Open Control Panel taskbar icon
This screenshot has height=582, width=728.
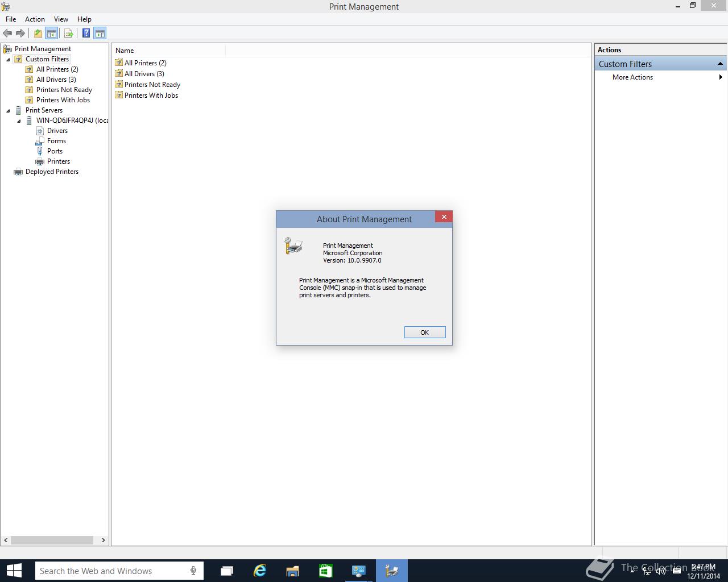pyautogui.click(x=359, y=571)
